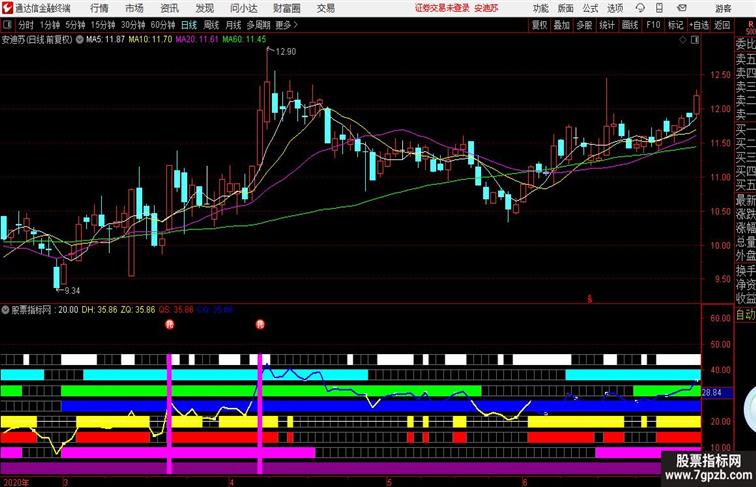Click the first magenta vertical signal bar
Image resolution: width=756 pixels, height=487 pixels.
[169, 414]
